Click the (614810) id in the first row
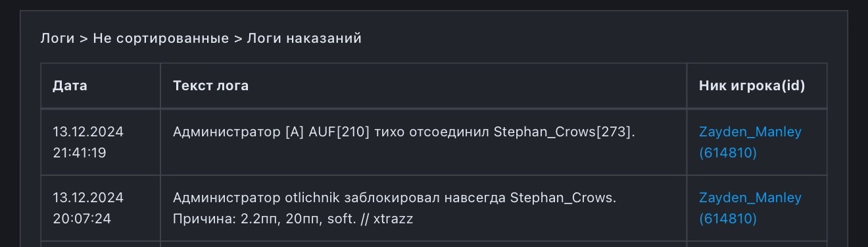This screenshot has width=868, height=247. click(728, 153)
